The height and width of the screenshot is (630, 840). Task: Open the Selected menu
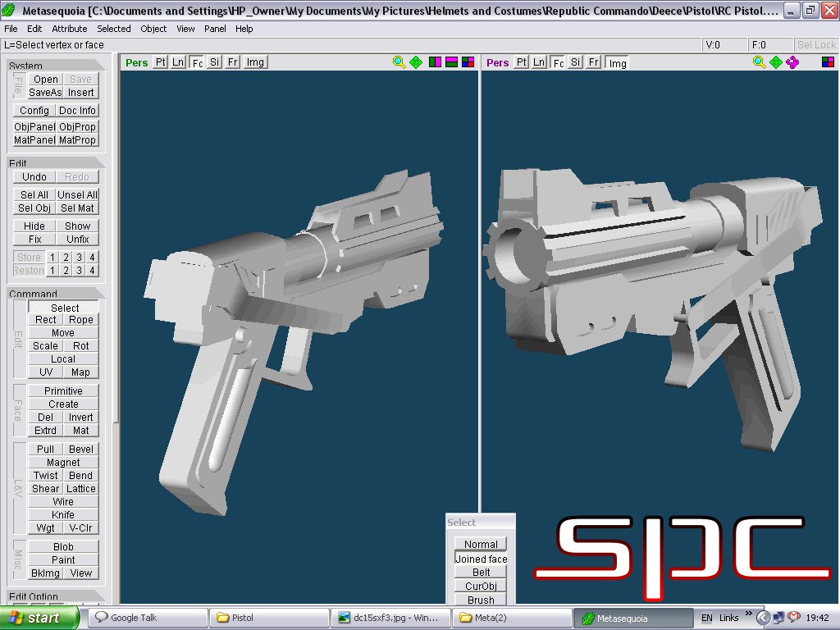point(113,29)
